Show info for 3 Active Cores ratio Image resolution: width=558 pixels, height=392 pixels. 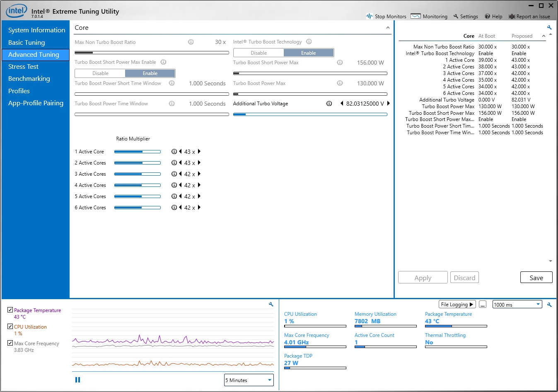click(x=174, y=174)
